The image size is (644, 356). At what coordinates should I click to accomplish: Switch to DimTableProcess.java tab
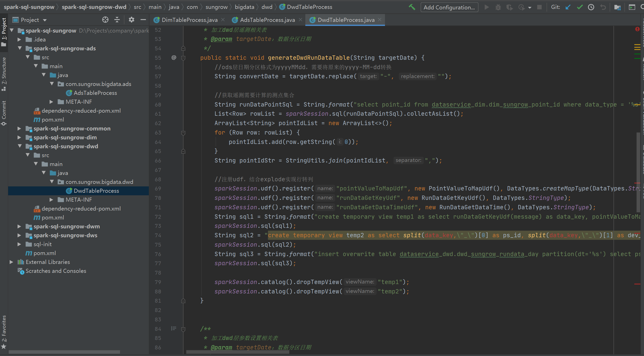190,20
